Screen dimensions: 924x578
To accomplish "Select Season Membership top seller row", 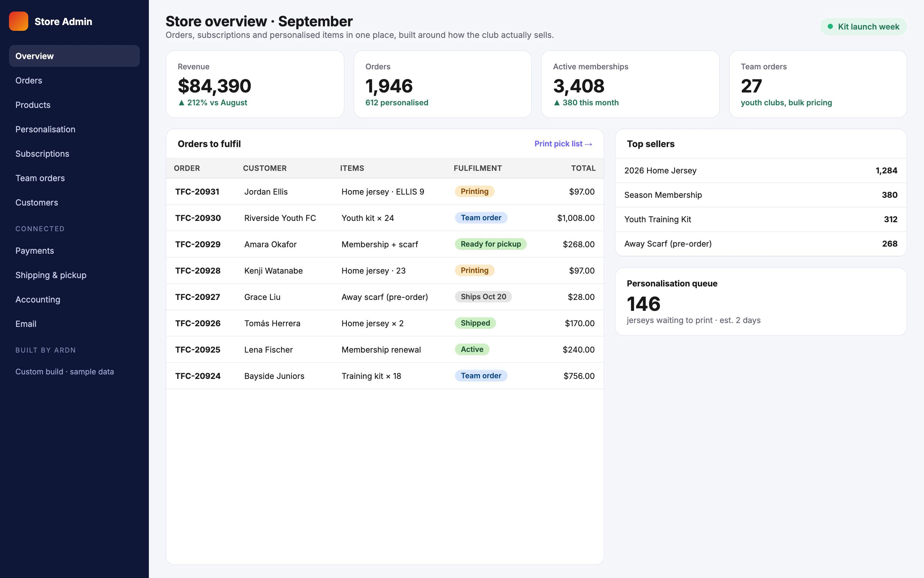I will pos(761,195).
